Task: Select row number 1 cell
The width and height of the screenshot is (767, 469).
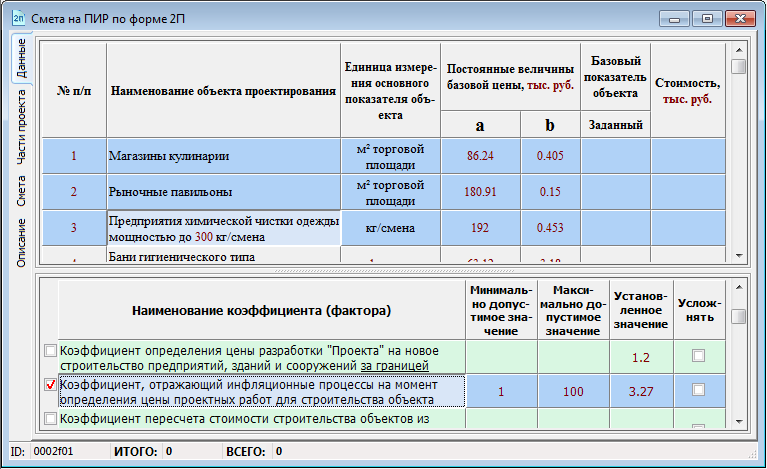Action: (x=74, y=156)
